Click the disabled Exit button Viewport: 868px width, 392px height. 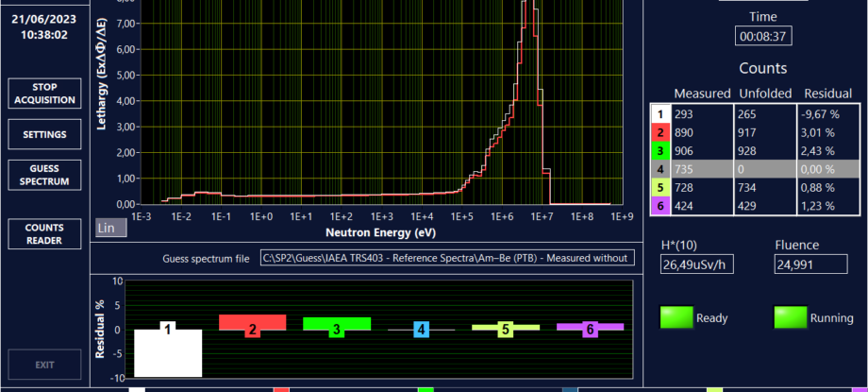click(44, 365)
